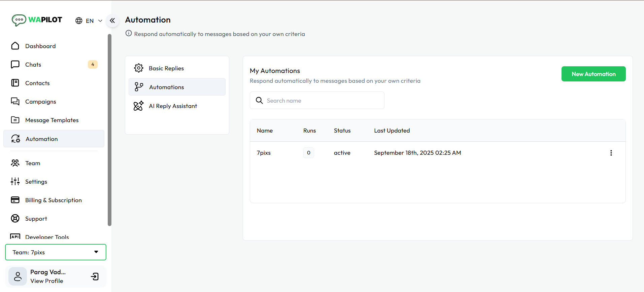The image size is (644, 292).
Task: Click the Support lifebuoy icon
Action: [x=15, y=218]
